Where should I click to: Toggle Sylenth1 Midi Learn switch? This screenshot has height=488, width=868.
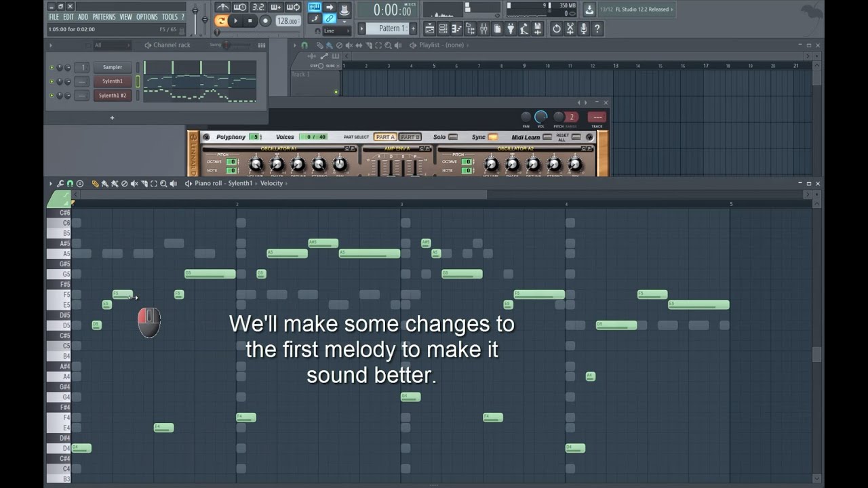click(x=547, y=137)
